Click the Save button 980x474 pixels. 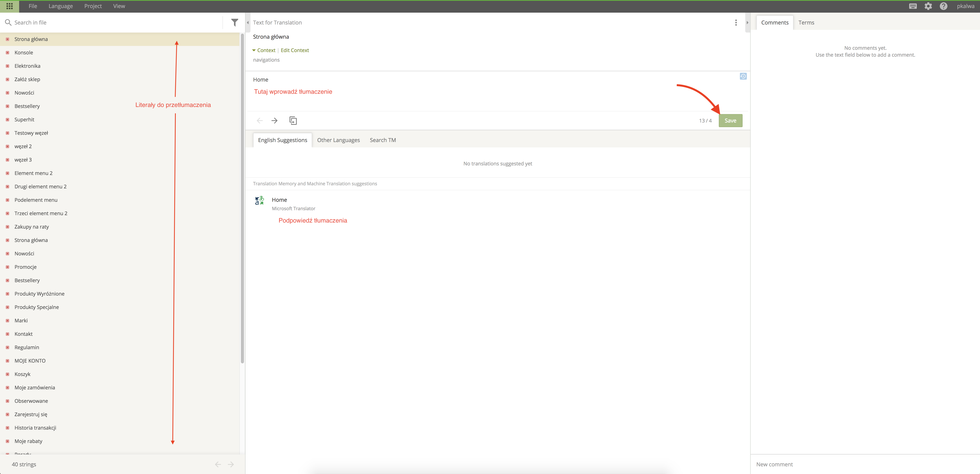pyautogui.click(x=730, y=121)
